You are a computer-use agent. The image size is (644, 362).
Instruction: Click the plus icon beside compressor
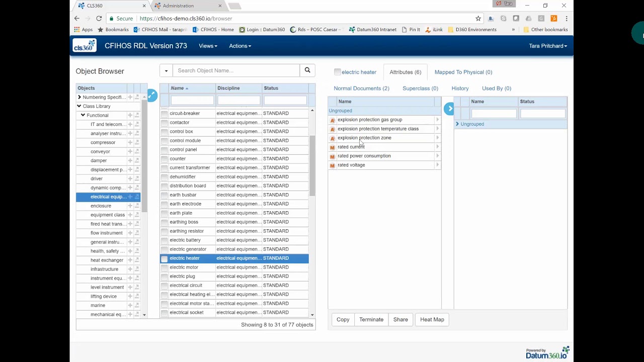coord(130,142)
